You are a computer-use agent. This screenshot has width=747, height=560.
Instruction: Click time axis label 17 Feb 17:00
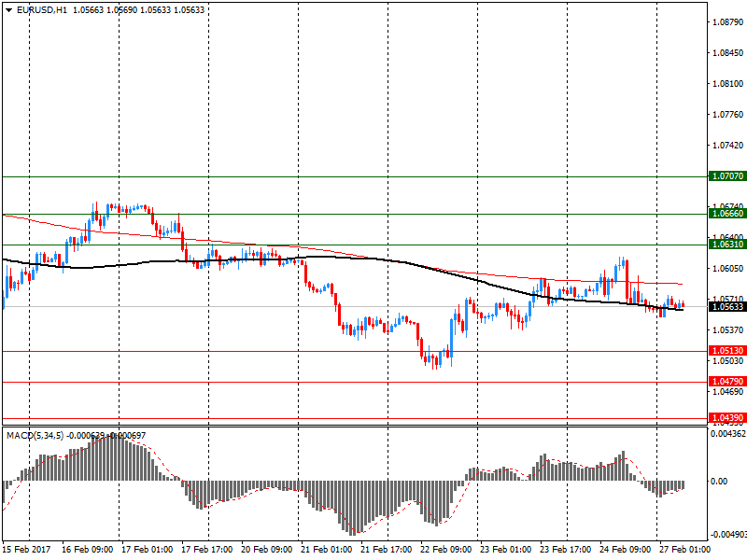(x=206, y=550)
